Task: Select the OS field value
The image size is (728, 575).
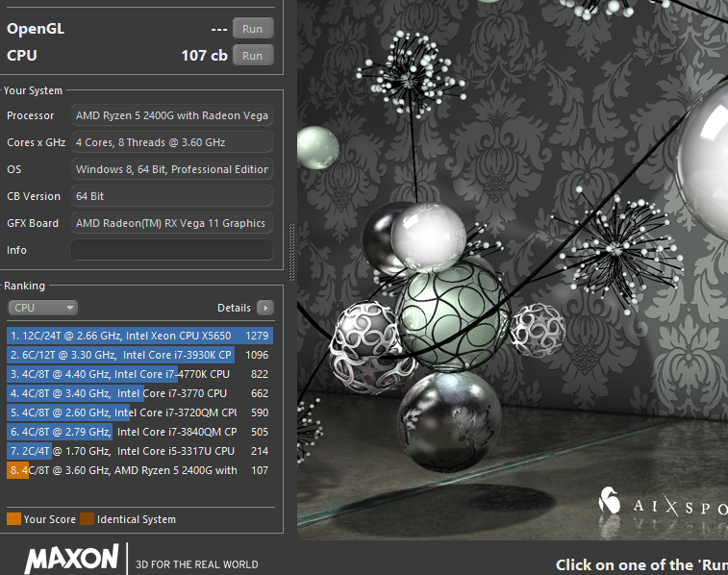Action: [172, 169]
